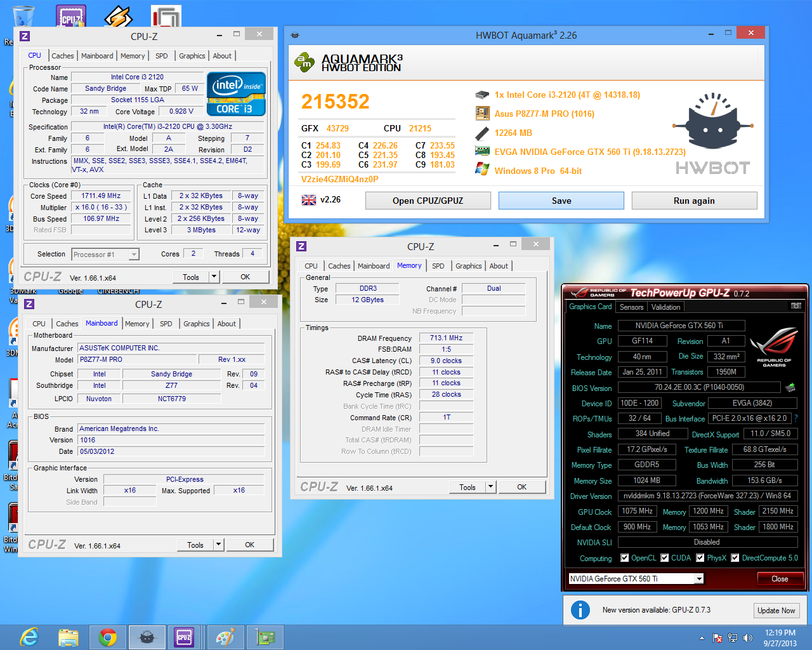Click OK in top CPU-Z CPU window
The width and height of the screenshot is (812, 650).
click(x=246, y=277)
